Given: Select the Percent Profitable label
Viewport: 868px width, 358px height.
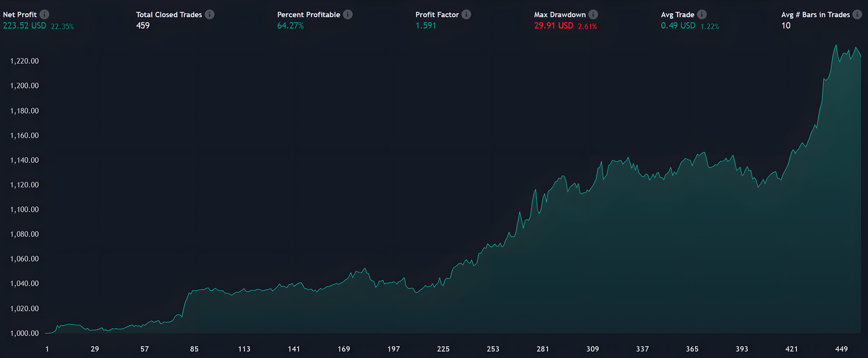Looking at the screenshot, I should 309,15.
